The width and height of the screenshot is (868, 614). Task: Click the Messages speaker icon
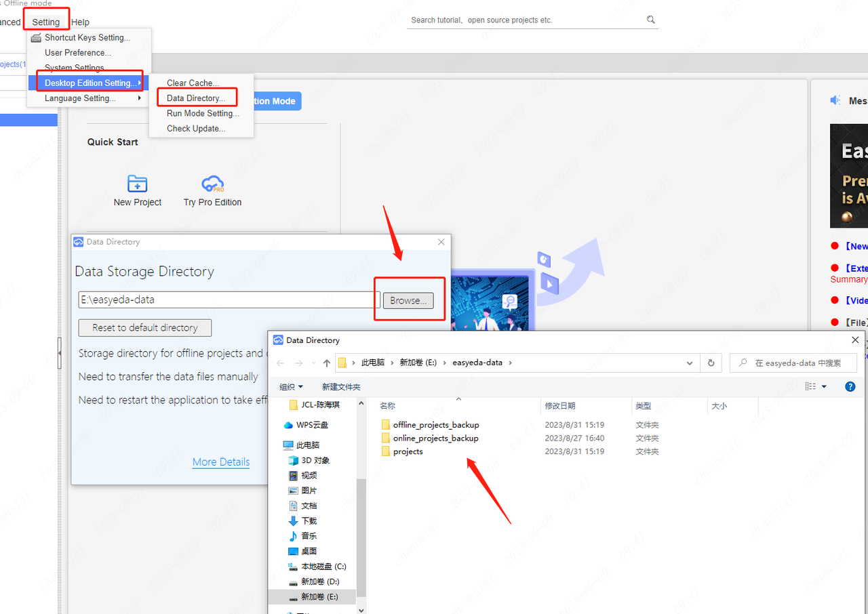coord(835,100)
